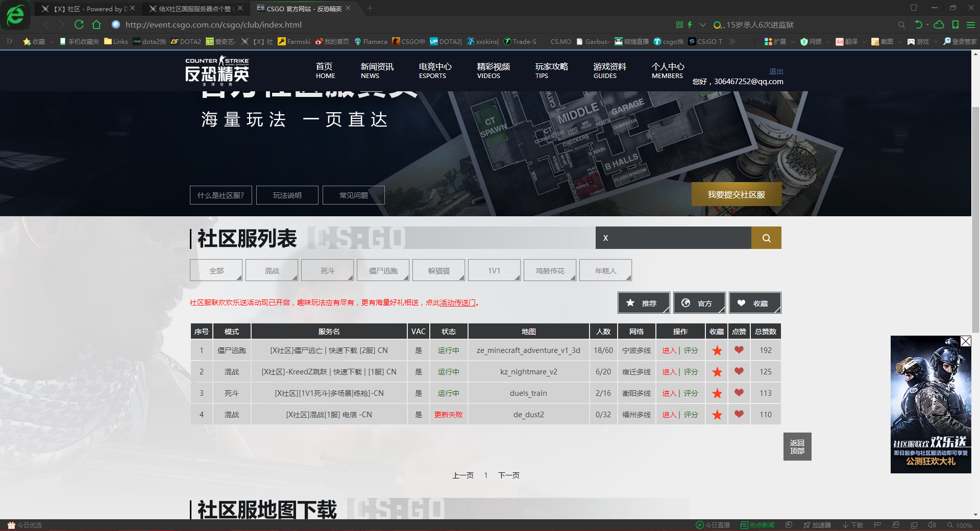Star the ze_minecraft_adventure server
980x531 pixels.
pos(717,350)
